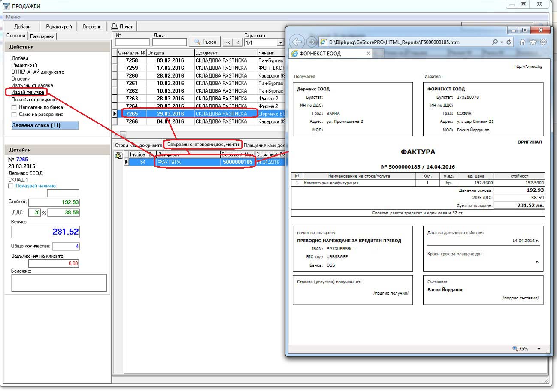This screenshot has width=557, height=392.
Task: Toggle Неплатени по банка checkbox
Action: [x=14, y=107]
